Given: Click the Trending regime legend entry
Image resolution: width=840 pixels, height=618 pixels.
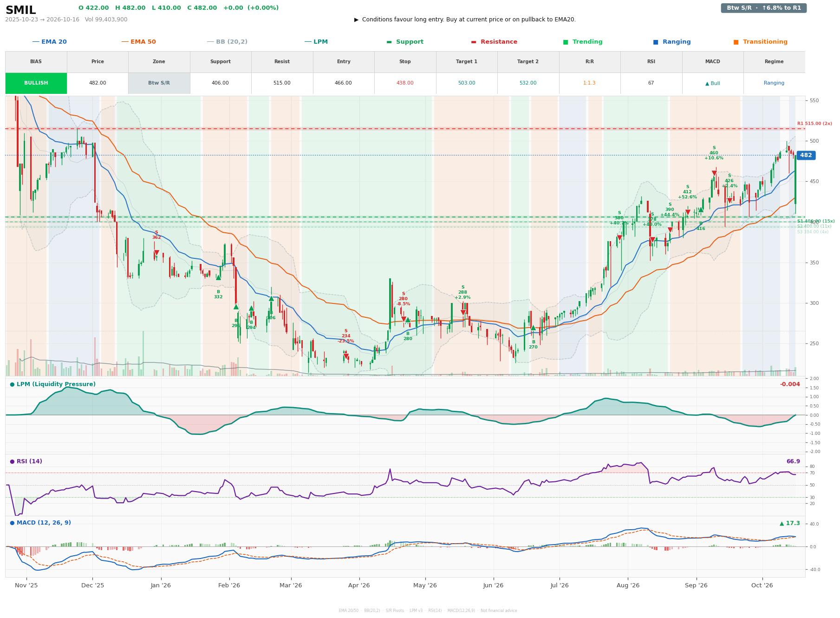Looking at the screenshot, I should point(583,42).
